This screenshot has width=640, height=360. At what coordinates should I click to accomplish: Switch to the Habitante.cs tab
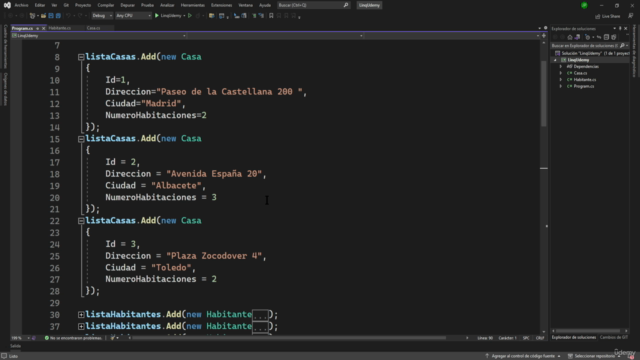pos(60,28)
